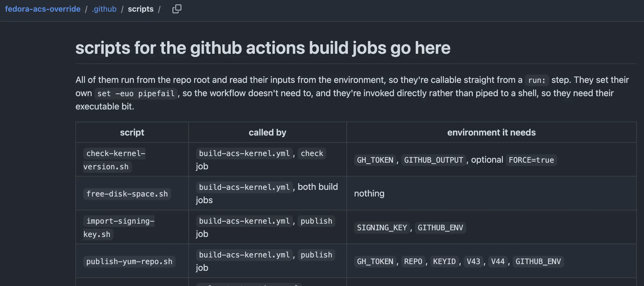Select check-kernel-version.sh in the table
Image resolution: width=644 pixels, height=286 pixels.
tap(114, 160)
